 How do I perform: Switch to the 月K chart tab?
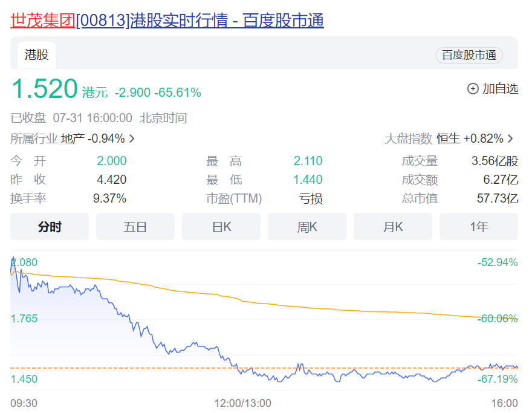click(393, 227)
